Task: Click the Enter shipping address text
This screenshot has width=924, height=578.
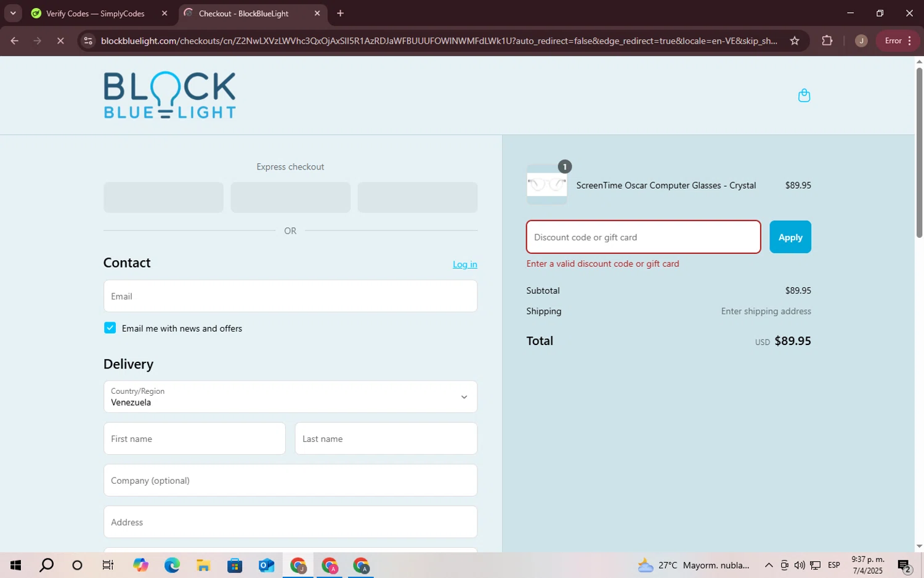Action: 766,311
